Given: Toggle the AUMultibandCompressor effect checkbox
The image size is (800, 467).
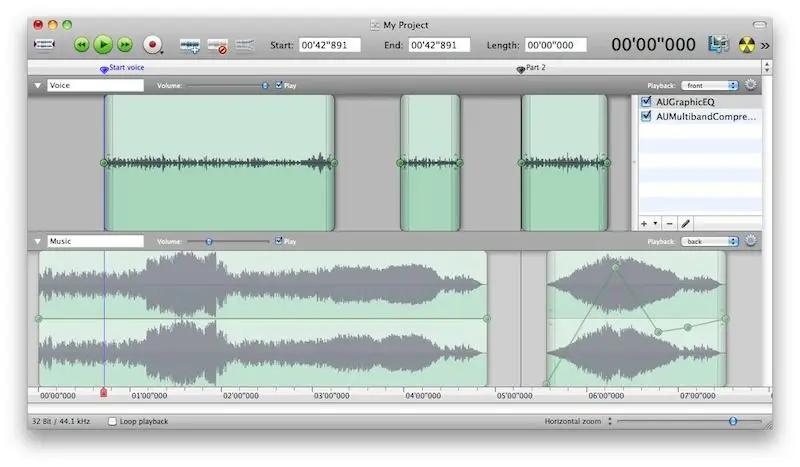Looking at the screenshot, I should (646, 116).
